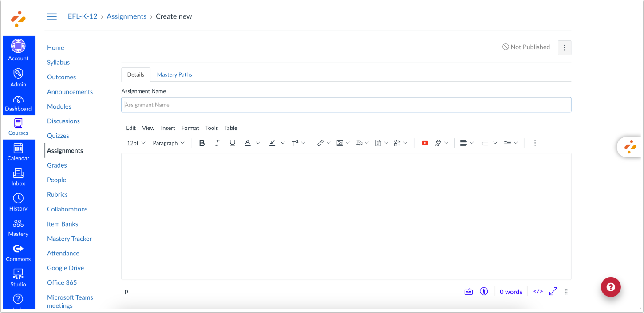Click the Insert Link icon
The width and height of the screenshot is (644, 313).
click(x=320, y=143)
